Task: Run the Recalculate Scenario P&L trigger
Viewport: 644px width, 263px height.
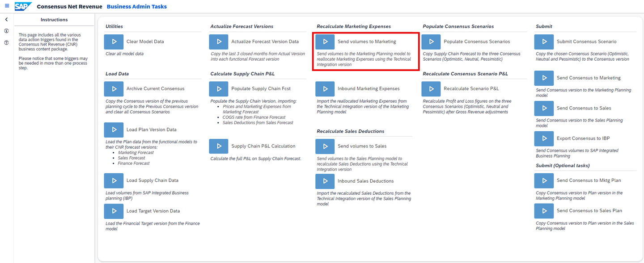Action: click(431, 89)
